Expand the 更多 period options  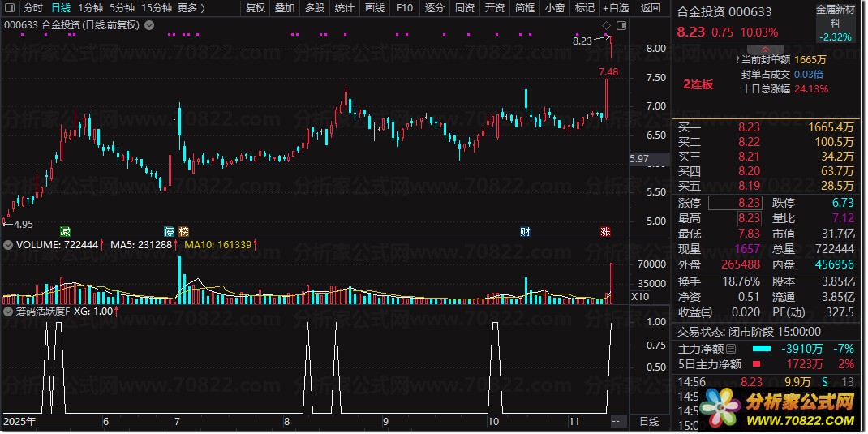tap(191, 8)
